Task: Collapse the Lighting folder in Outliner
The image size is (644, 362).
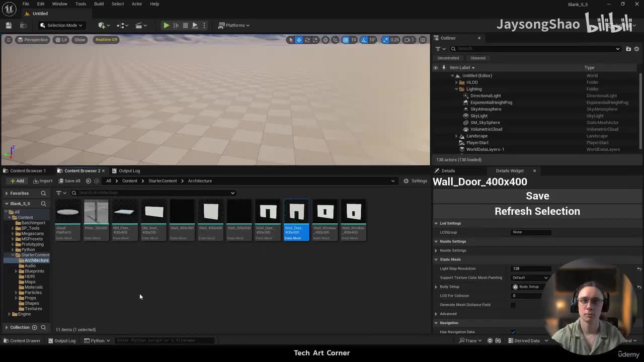Action: [x=456, y=89]
